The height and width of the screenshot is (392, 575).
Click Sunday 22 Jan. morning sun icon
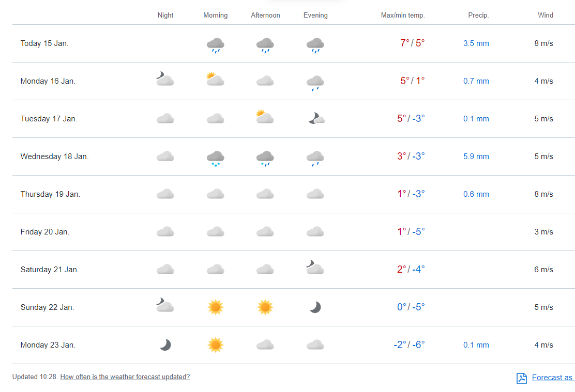[x=215, y=307]
